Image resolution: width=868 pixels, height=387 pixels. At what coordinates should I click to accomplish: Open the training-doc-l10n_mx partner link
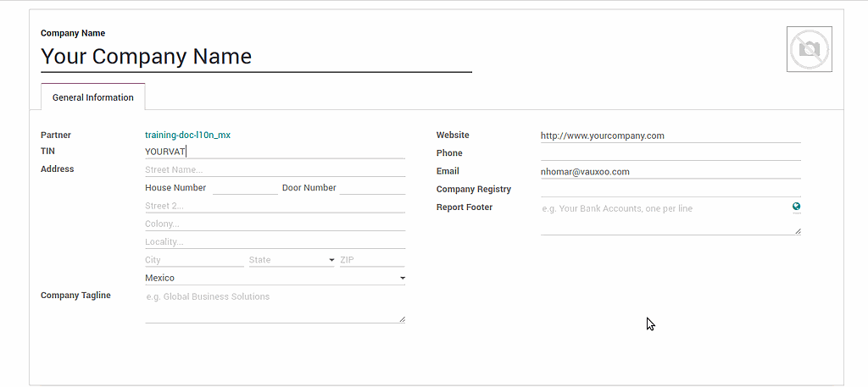pos(187,135)
